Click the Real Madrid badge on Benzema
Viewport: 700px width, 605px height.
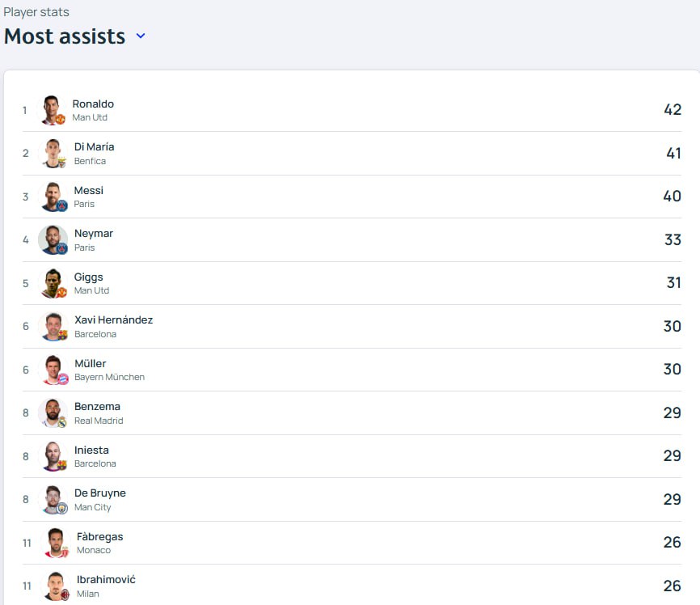tap(62, 422)
